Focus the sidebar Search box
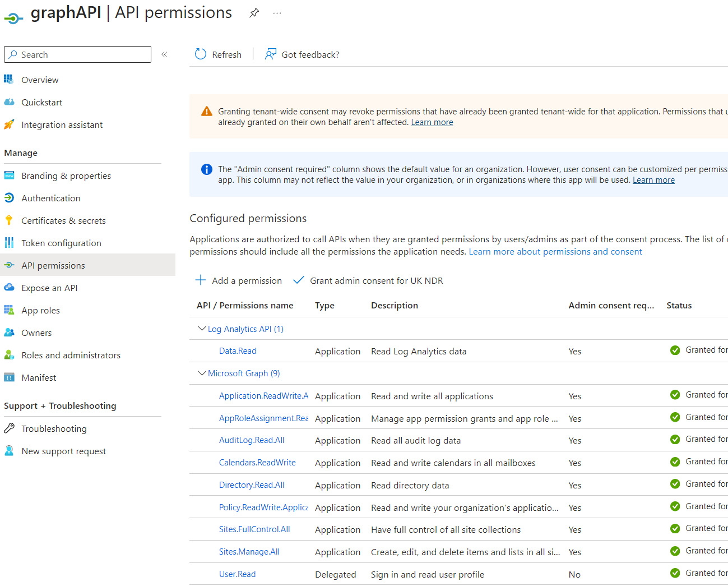728x586 pixels. coord(77,54)
